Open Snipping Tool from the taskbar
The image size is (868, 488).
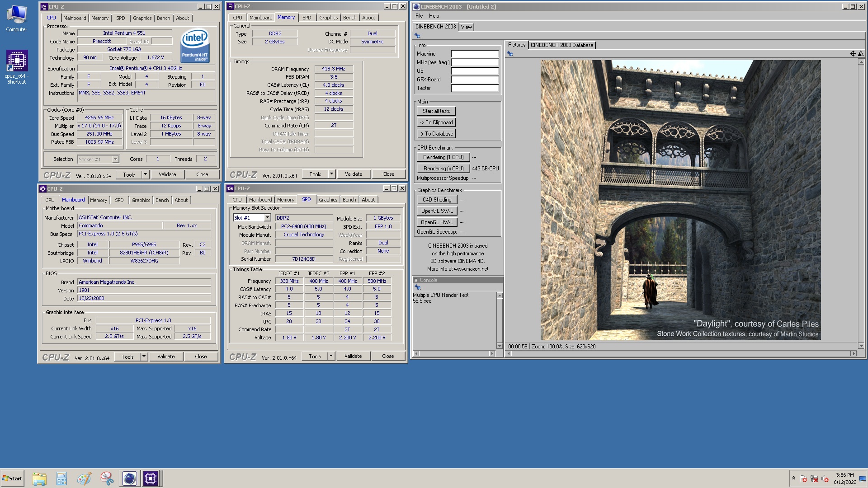point(107,479)
